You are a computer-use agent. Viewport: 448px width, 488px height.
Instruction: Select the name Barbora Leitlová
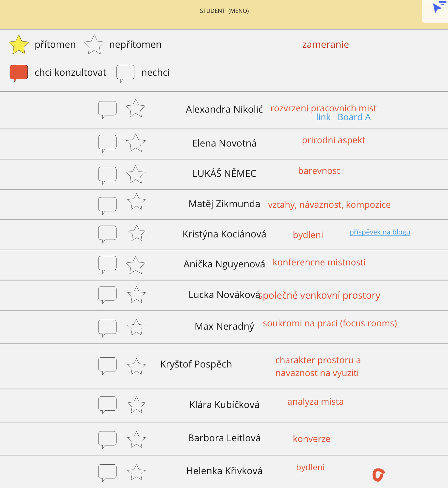tap(224, 438)
